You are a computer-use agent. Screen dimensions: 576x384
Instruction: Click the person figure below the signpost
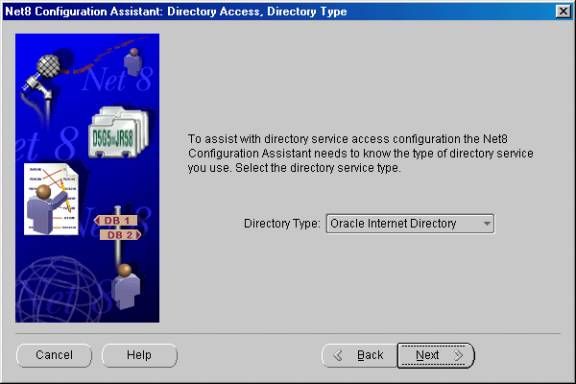pos(126,286)
